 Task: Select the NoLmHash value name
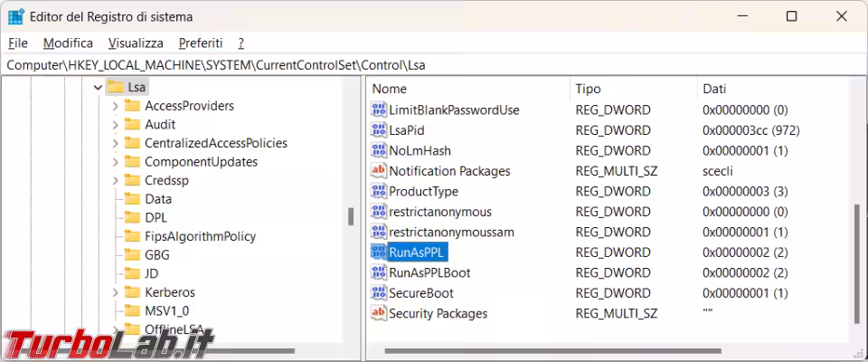click(x=420, y=150)
